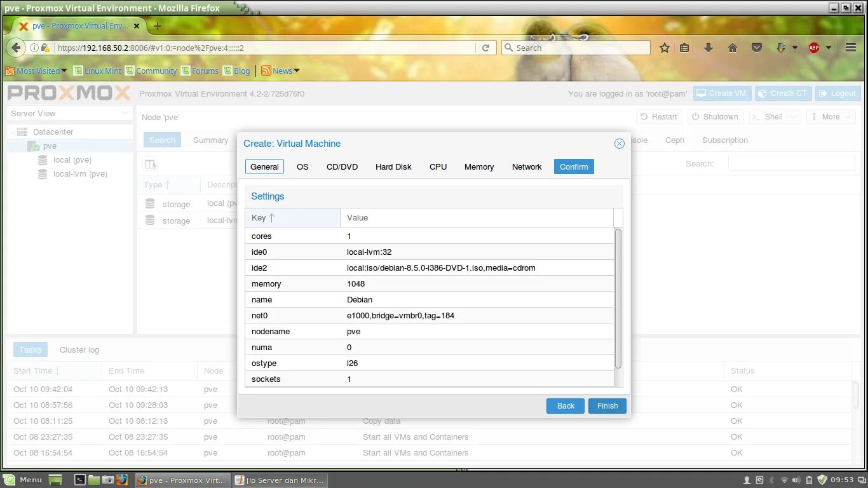
Task: Switch to the Tasks log tab
Action: (x=30, y=349)
